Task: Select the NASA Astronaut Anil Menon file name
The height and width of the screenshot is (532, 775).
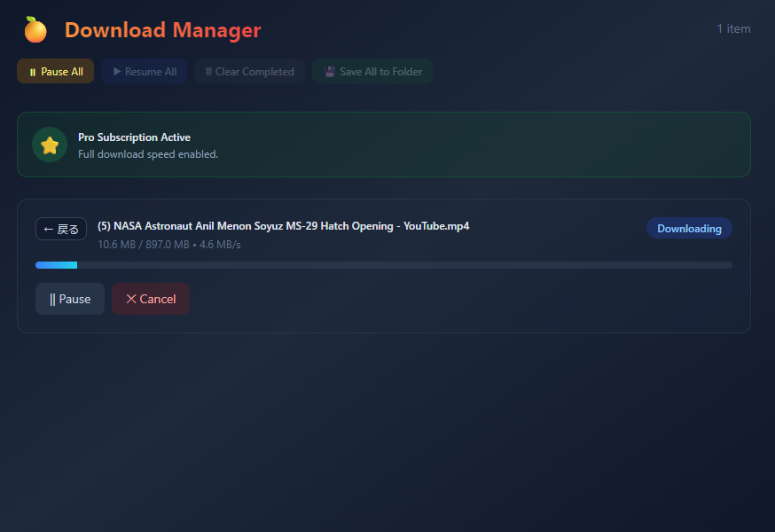Action: [x=283, y=226]
